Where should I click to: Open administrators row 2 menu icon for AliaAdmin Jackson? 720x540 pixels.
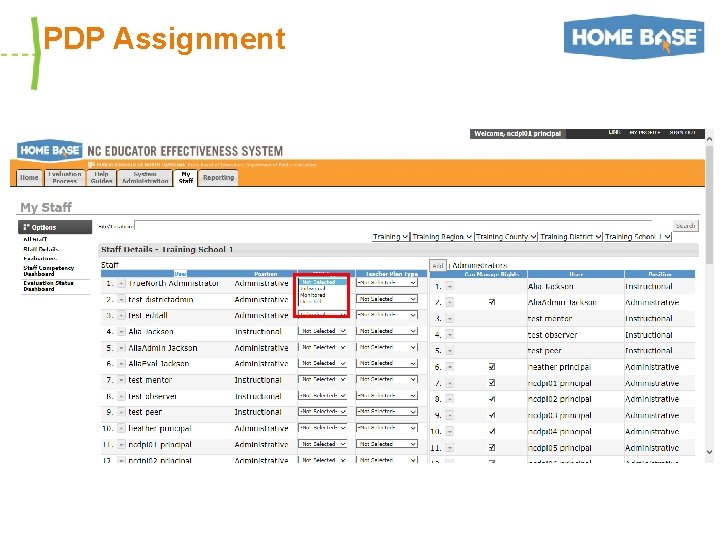click(450, 303)
